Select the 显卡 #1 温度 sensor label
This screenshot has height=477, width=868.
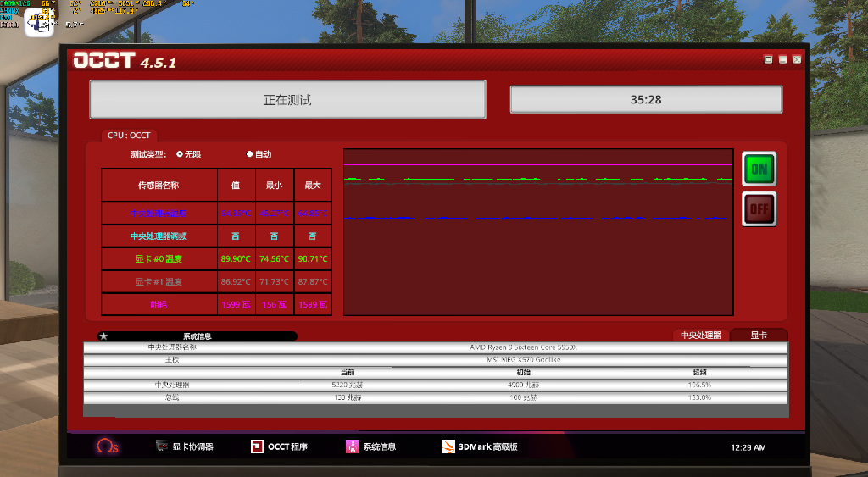pyautogui.click(x=159, y=281)
